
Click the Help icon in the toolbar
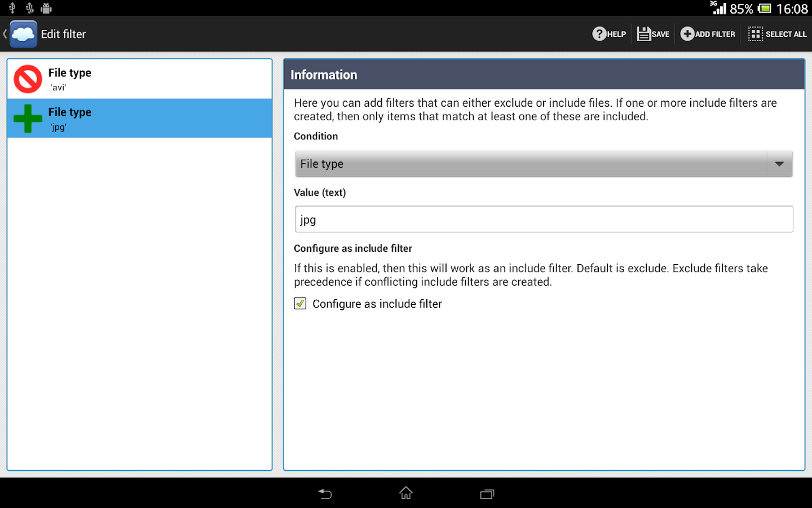(599, 34)
